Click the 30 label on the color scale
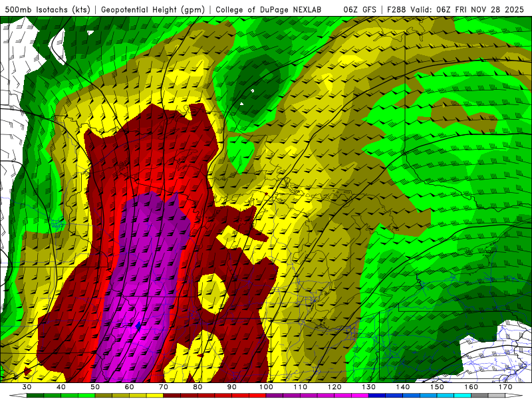 pyautogui.click(x=27, y=387)
